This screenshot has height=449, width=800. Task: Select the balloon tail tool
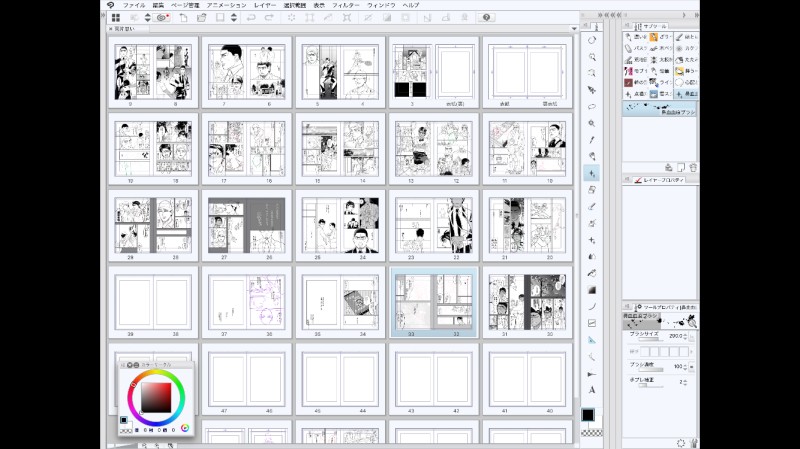(x=592, y=373)
